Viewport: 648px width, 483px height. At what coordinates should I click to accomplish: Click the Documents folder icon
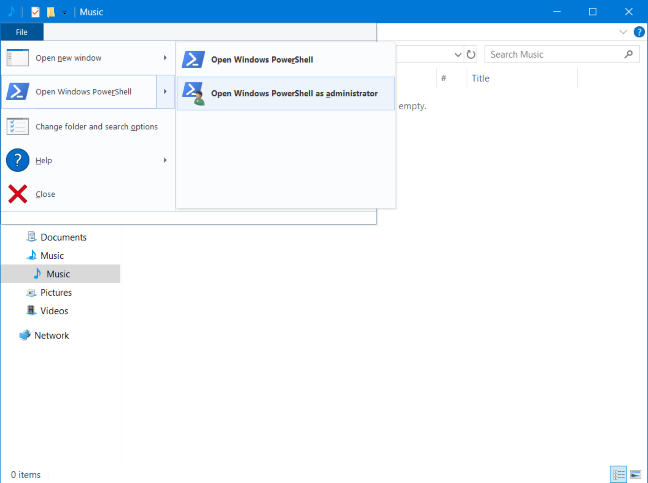[31, 237]
